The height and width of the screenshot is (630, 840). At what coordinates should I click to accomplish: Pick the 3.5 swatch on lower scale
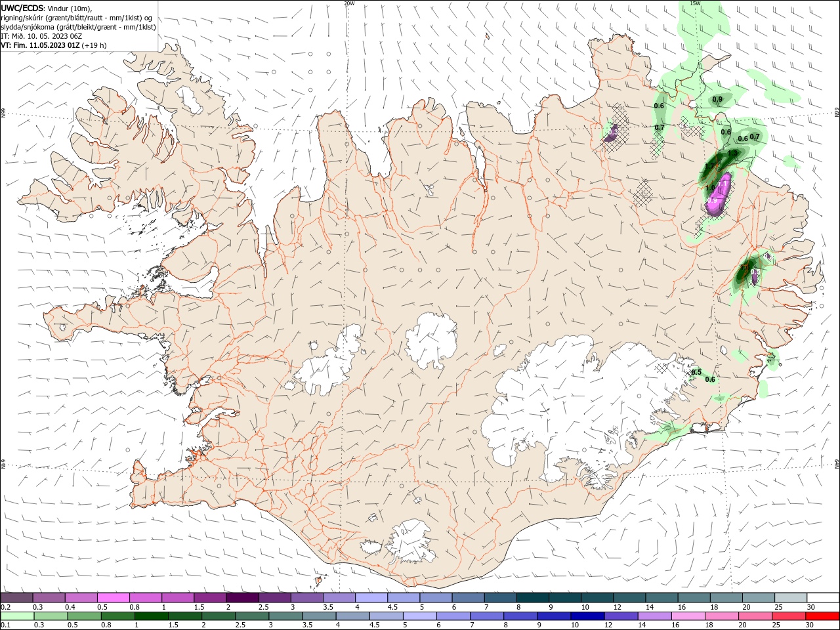coord(318,616)
